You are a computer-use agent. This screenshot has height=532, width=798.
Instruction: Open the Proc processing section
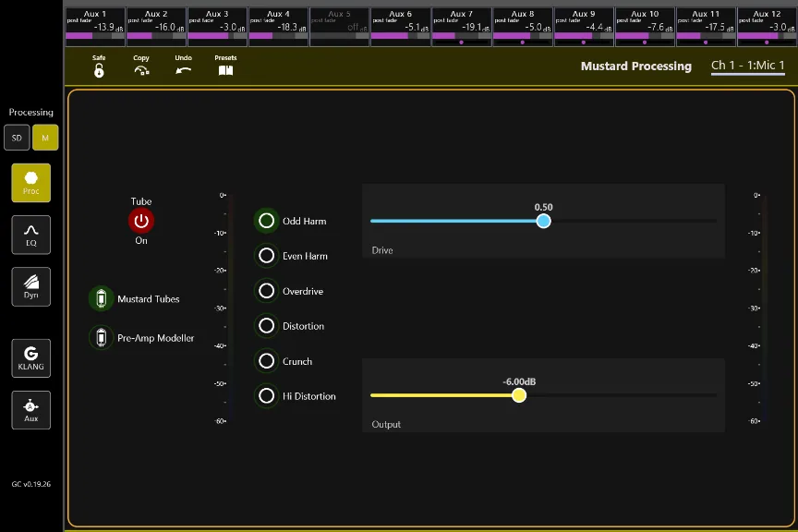[x=31, y=183]
